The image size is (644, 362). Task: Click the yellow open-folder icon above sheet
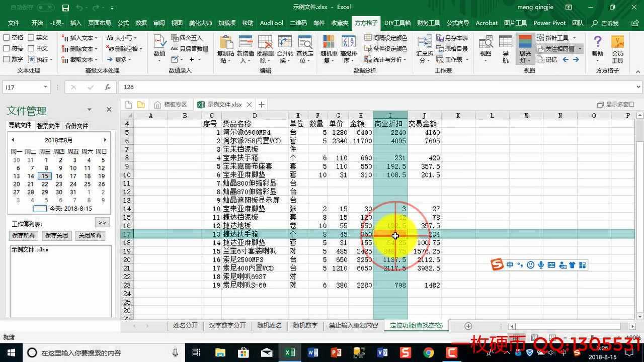point(141,105)
